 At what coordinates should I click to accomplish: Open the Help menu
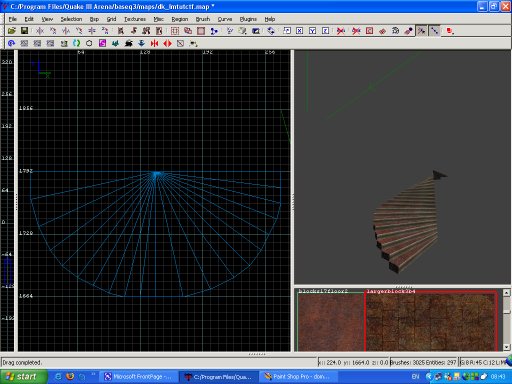270,19
